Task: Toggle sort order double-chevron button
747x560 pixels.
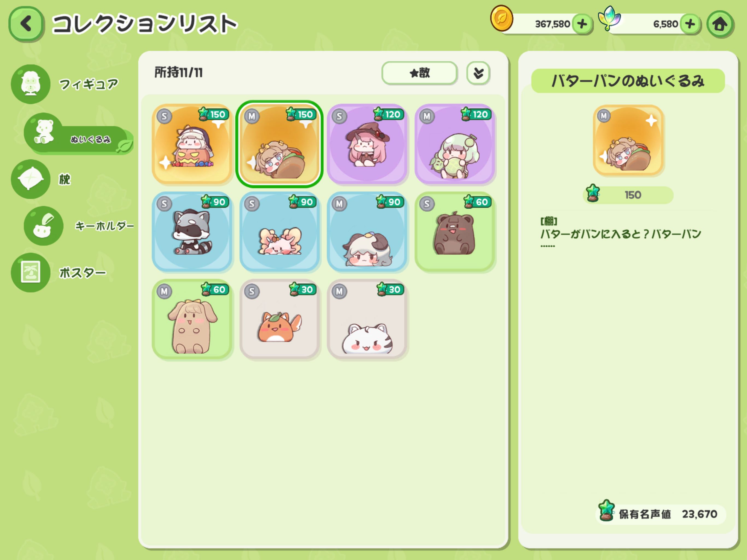Action: (x=478, y=73)
